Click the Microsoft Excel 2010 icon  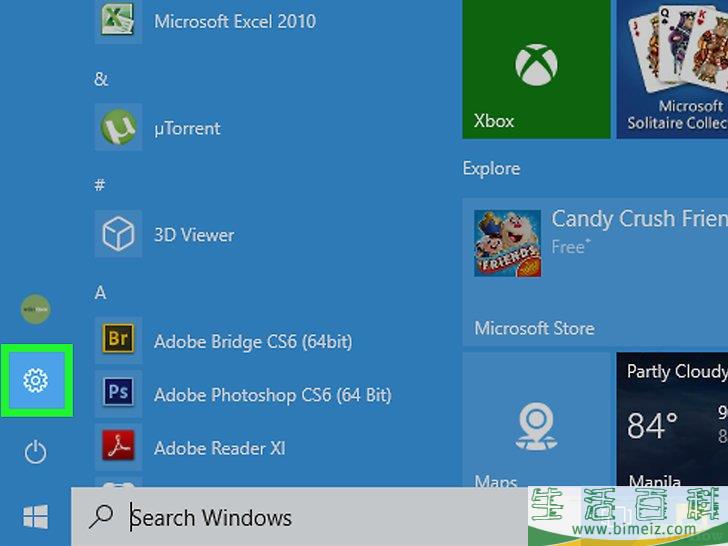point(118,21)
